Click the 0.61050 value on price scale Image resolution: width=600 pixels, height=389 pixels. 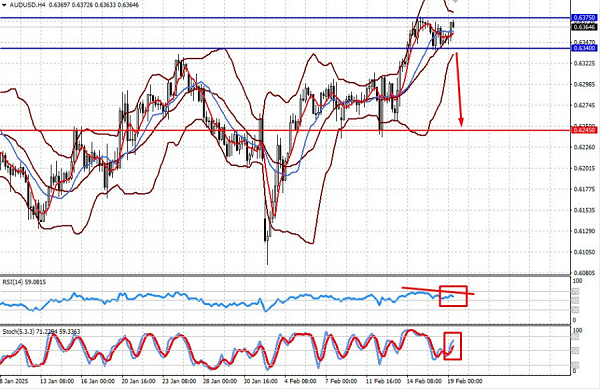tap(585, 252)
